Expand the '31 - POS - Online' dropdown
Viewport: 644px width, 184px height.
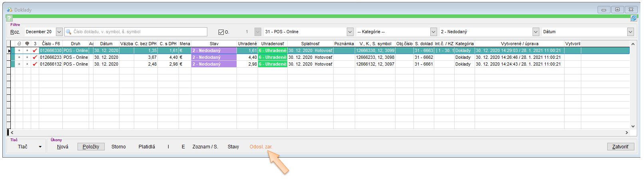coord(350,32)
